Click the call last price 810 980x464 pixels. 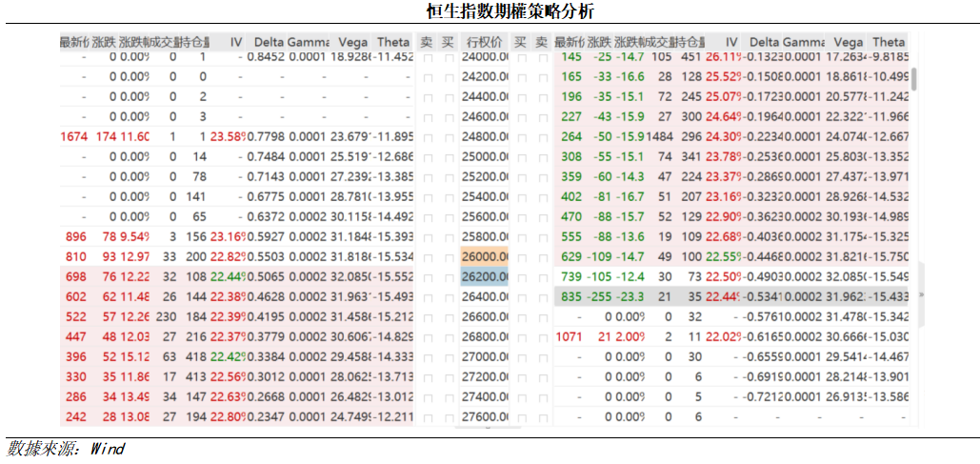pyautogui.click(x=76, y=257)
